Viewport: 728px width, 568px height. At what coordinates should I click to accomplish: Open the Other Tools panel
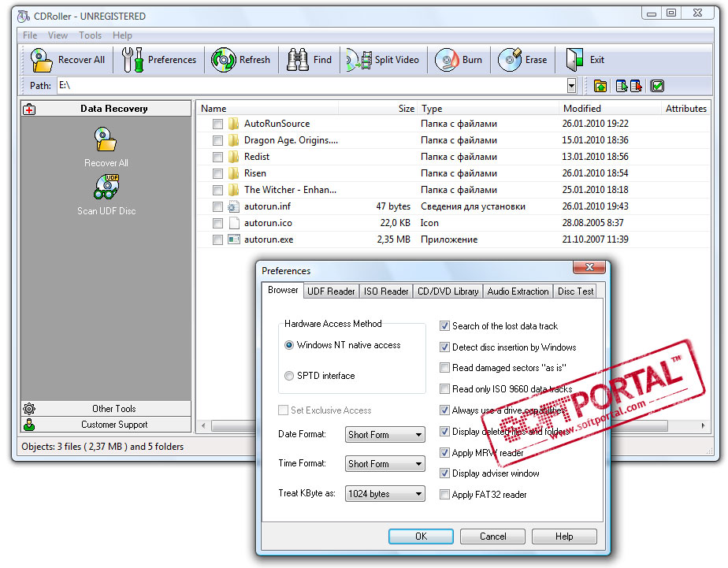coord(106,409)
